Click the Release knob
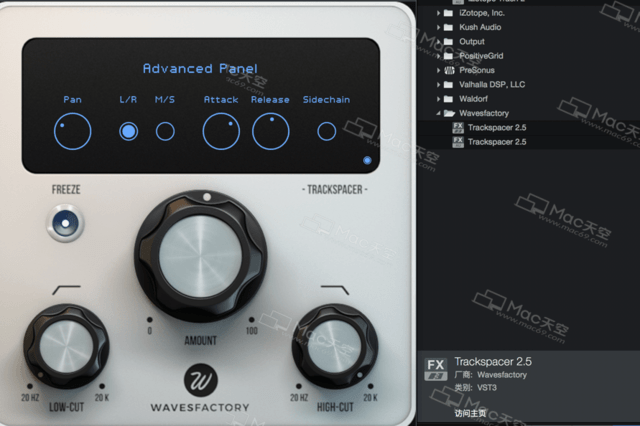This screenshot has width=640, height=426. (271, 131)
